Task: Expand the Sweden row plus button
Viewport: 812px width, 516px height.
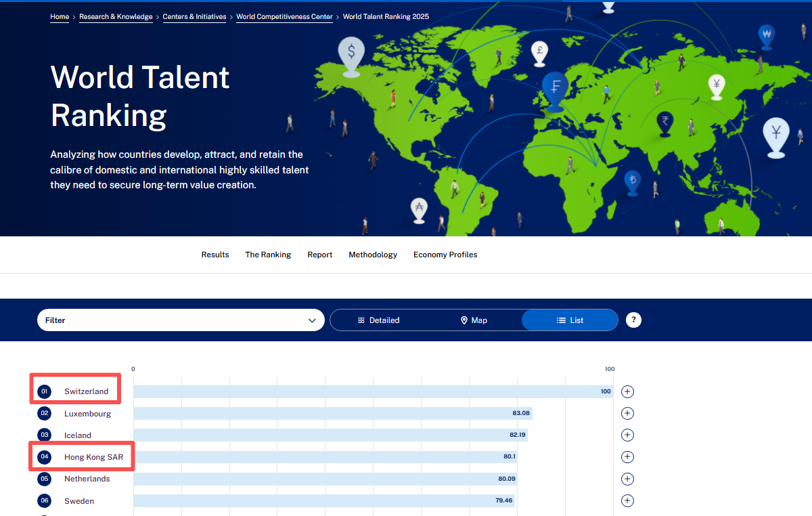Action: click(x=627, y=501)
